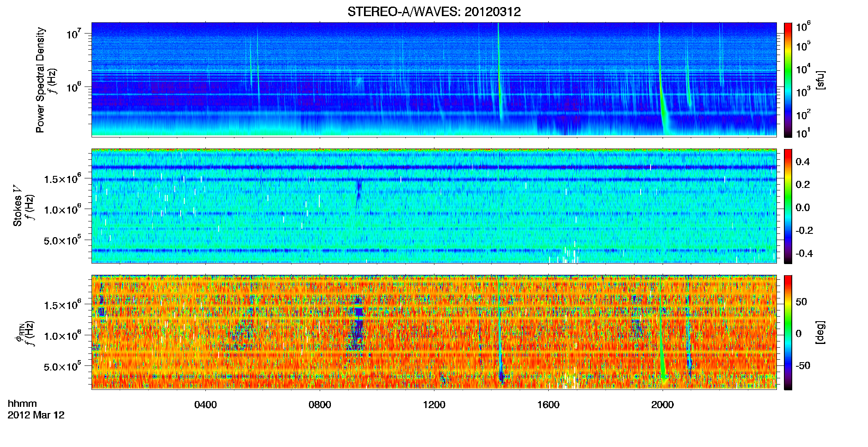Click the plot title "STEREO-A/WAVES: 20120312"
Viewport: 868px width, 447px height.
pyautogui.click(x=434, y=12)
